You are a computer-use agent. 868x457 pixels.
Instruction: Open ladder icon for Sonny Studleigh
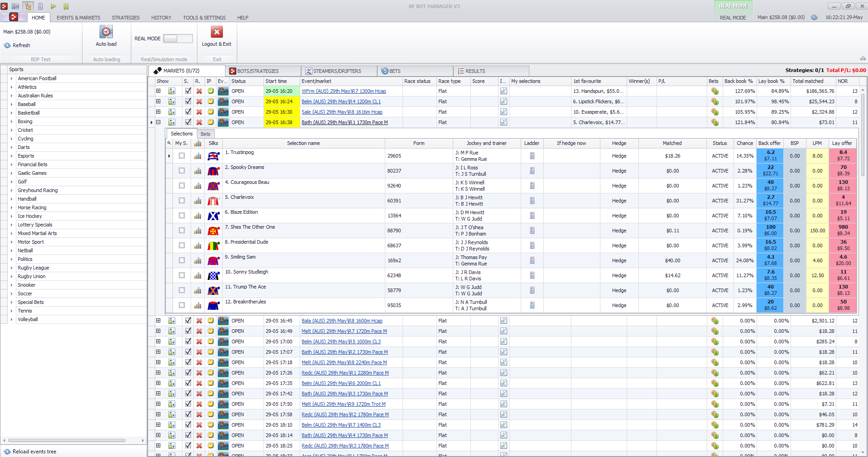click(x=532, y=275)
